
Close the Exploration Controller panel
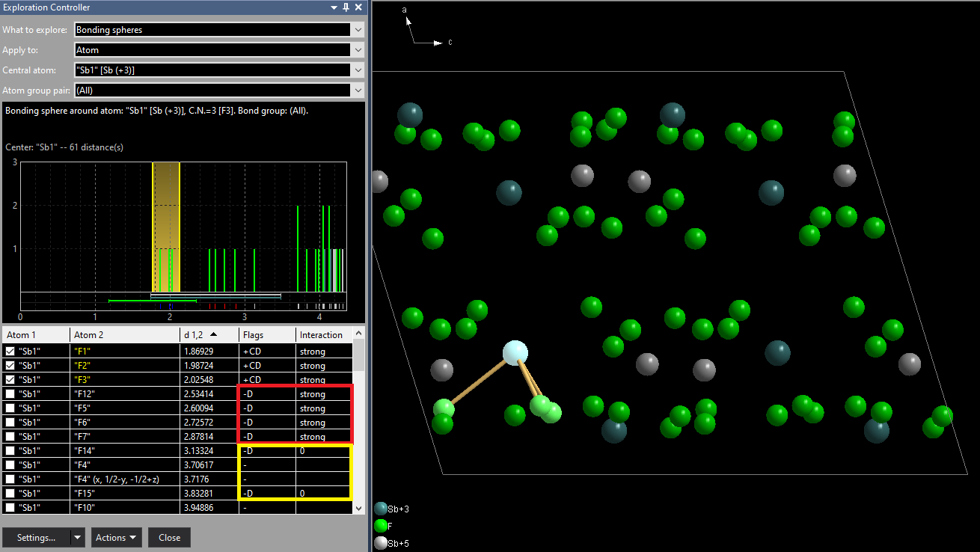tap(358, 7)
